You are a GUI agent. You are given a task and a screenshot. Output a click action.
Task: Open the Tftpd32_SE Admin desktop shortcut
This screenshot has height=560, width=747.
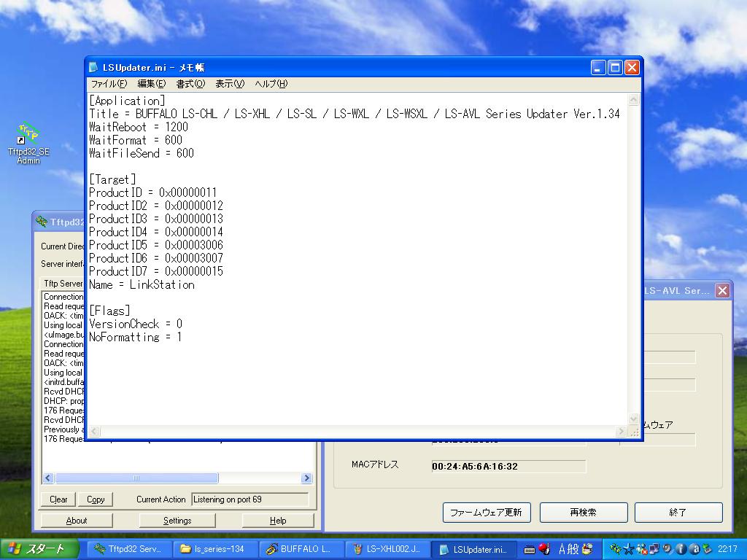click(28, 144)
